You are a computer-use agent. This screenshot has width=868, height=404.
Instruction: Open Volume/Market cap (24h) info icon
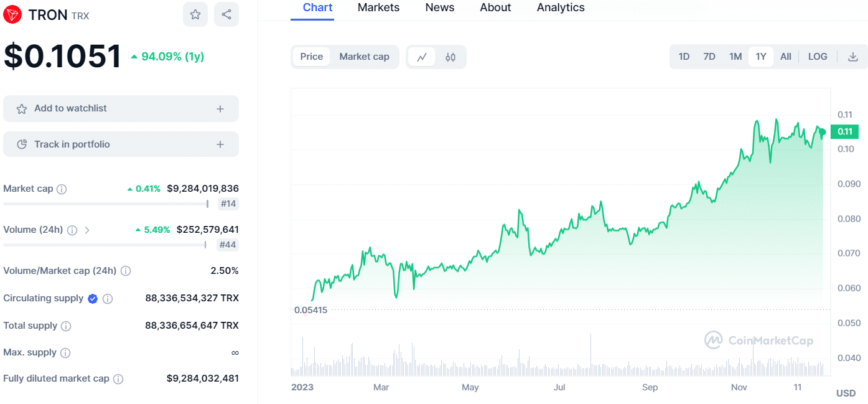point(126,271)
